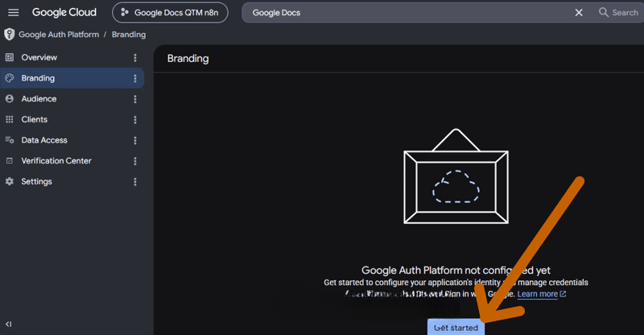Open more options for Settings
Image resolution: width=644 pixels, height=335 pixels.
[135, 182]
